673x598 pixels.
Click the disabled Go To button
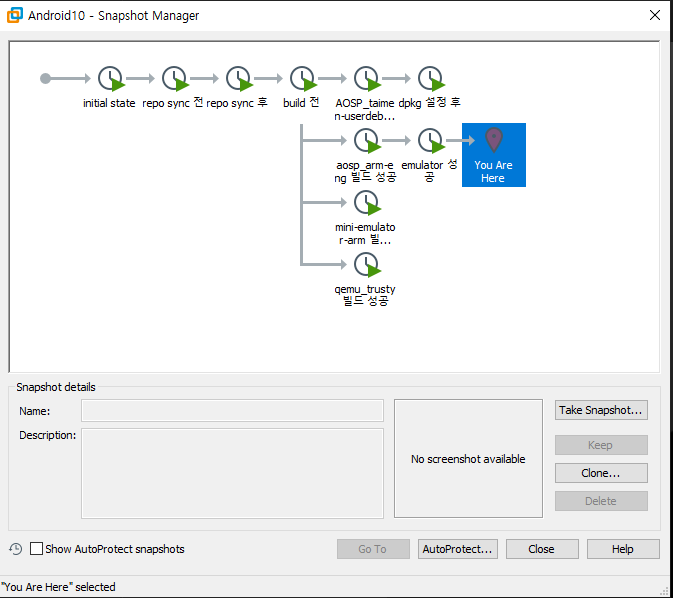[373, 549]
